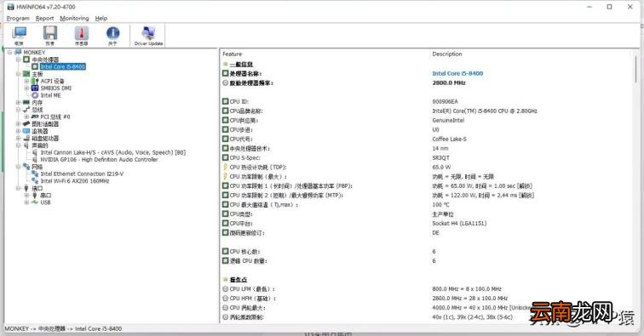Select Intel Wi-Fi 6 AX200 160MHz tree item
This screenshot has height=336, width=644.
[75, 181]
